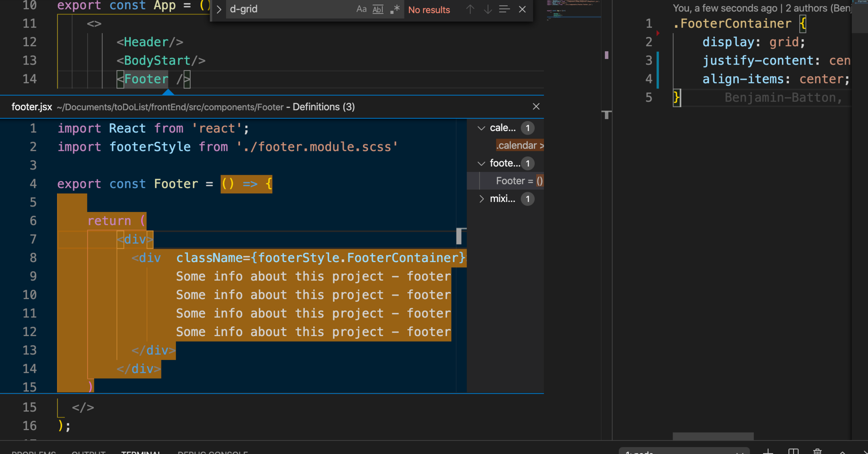Collapse the foote... file group in references
This screenshot has height=454, width=868.
[481, 164]
